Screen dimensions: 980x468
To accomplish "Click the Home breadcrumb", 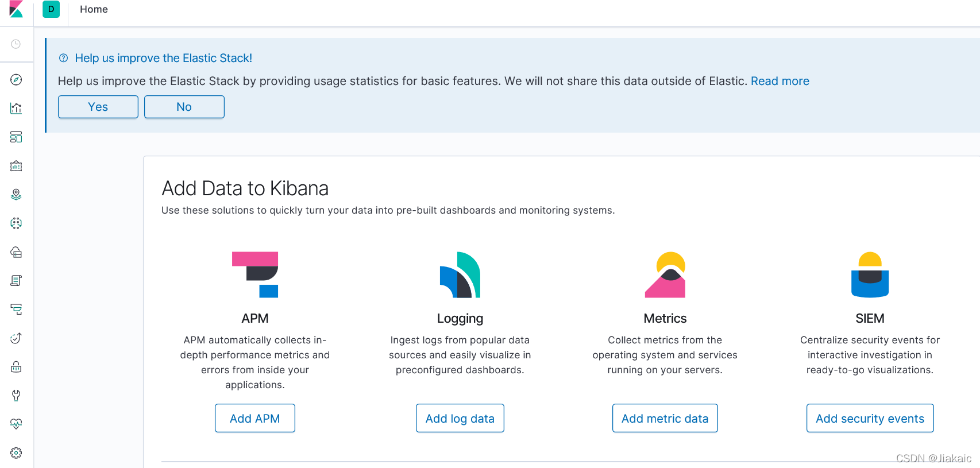I will [94, 9].
